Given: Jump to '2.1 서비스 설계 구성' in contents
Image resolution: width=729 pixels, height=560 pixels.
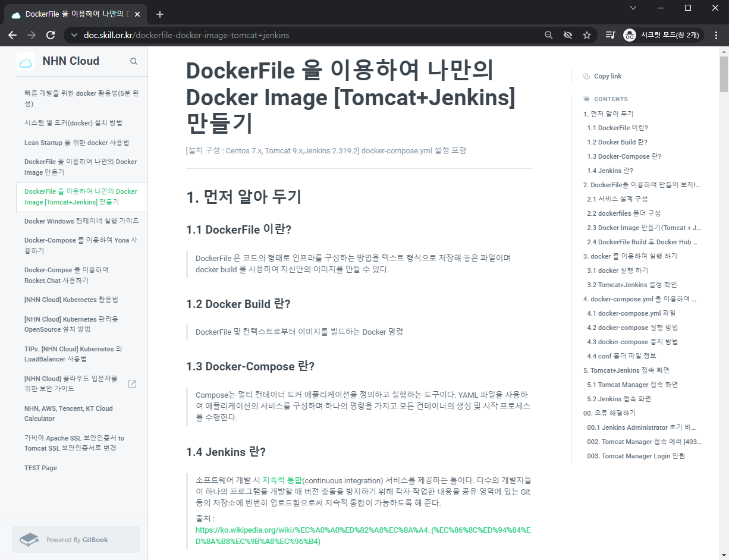Looking at the screenshot, I should 617,199.
